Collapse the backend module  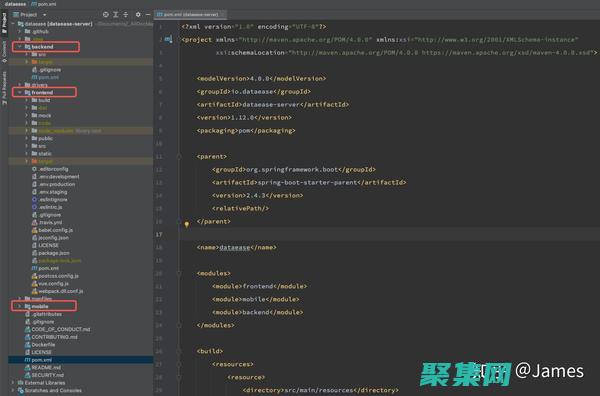(x=20, y=47)
